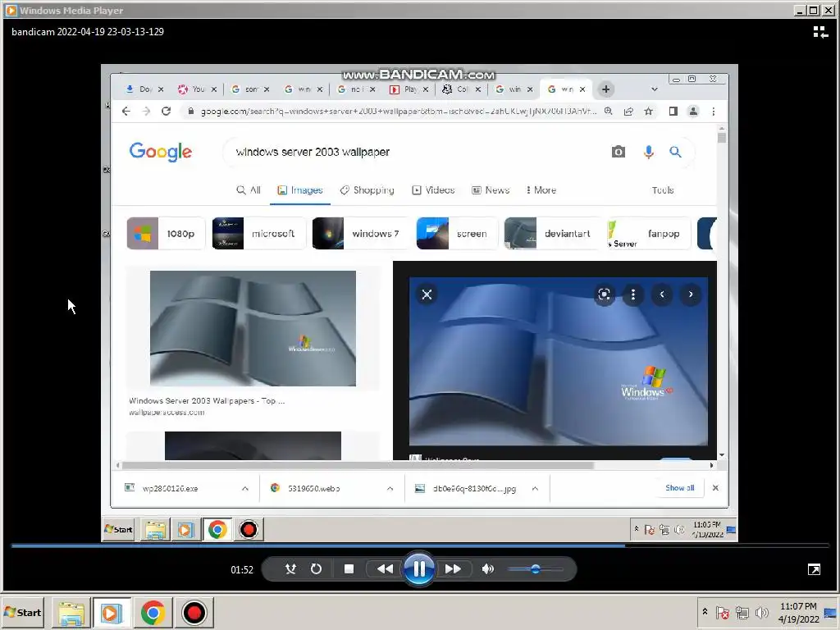The height and width of the screenshot is (630, 840).
Task: Click the microphone voice search icon
Action: tap(648, 152)
